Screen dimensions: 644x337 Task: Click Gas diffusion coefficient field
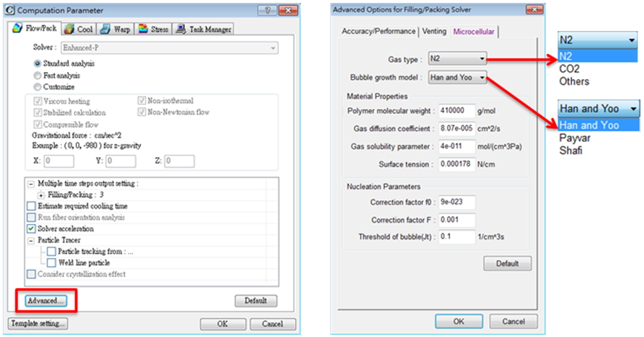[x=457, y=128]
